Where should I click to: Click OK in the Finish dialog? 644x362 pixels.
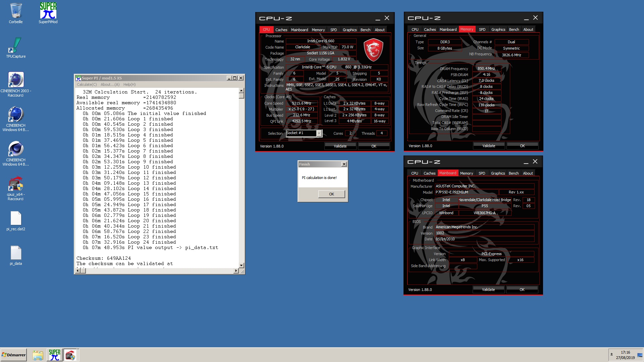pos(331,194)
